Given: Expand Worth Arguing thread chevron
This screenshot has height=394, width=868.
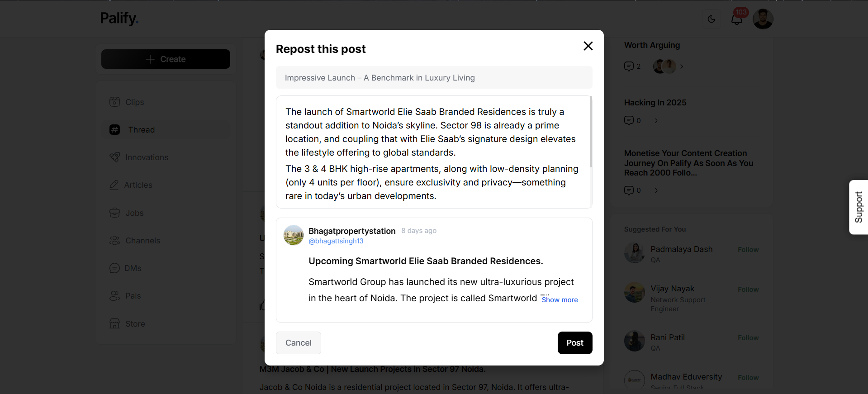Looking at the screenshot, I should coord(682,66).
